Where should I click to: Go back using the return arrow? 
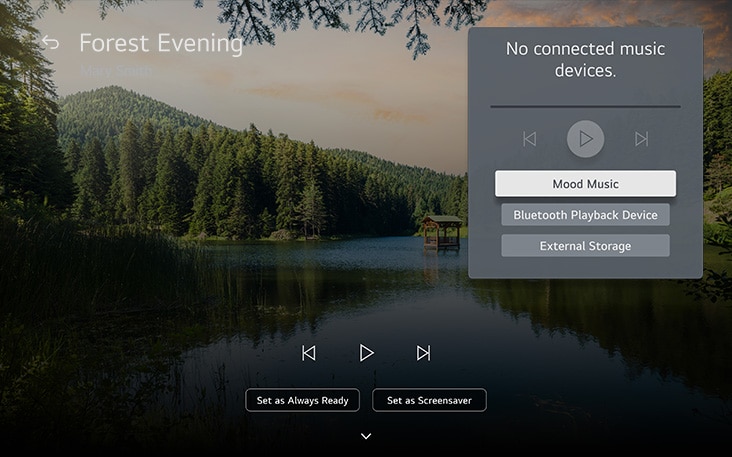click(49, 42)
